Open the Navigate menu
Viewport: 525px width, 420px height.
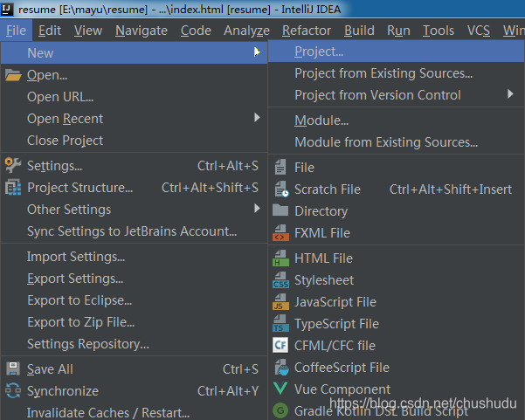(x=142, y=31)
